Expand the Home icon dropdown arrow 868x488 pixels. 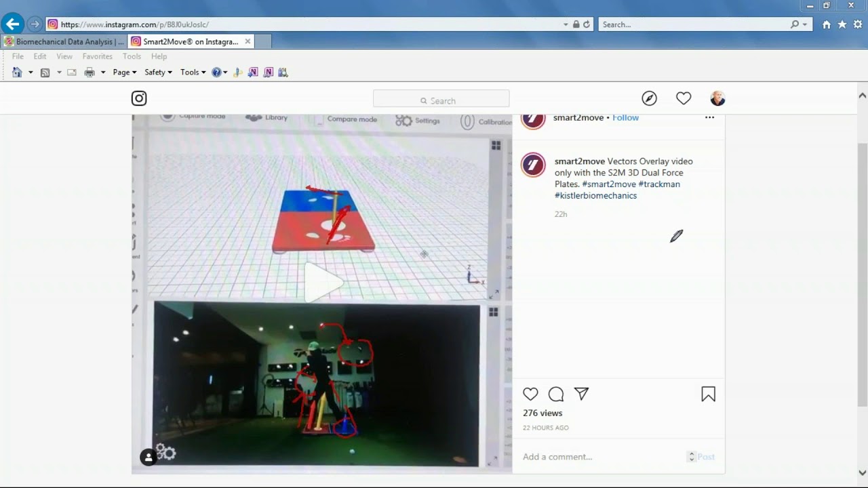coord(31,73)
